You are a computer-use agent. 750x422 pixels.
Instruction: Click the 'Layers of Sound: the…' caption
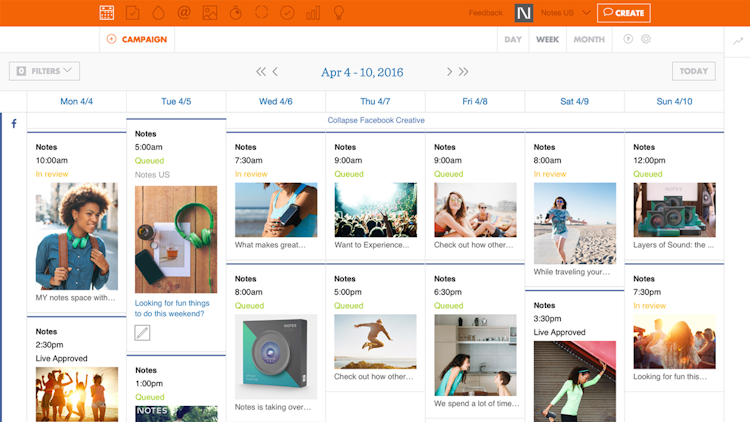[x=673, y=245]
